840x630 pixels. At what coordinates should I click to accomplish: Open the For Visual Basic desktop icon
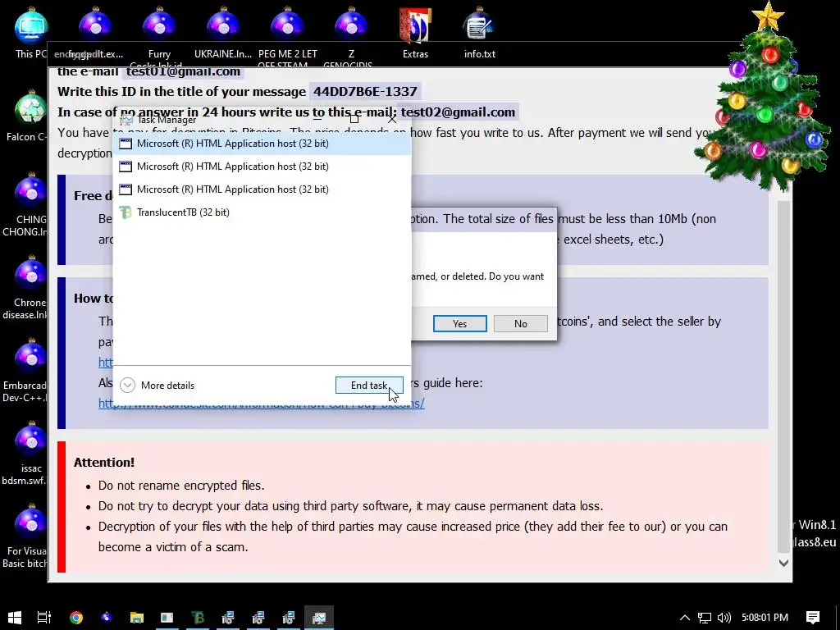(x=30, y=536)
